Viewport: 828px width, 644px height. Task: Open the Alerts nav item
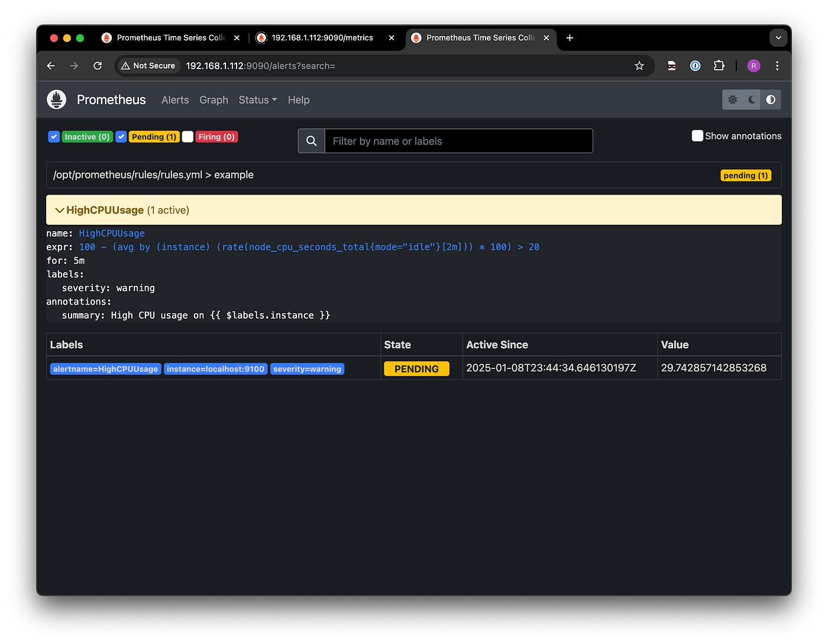pos(175,100)
